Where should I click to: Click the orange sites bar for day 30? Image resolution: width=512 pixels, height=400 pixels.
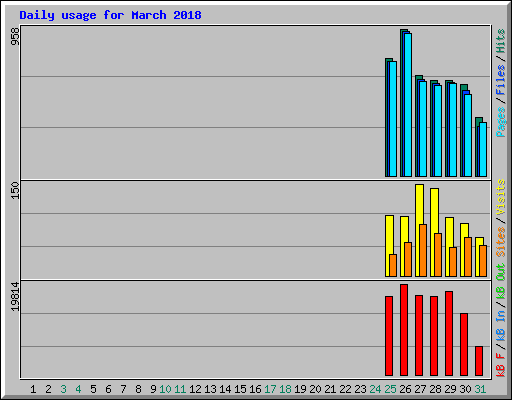[x=468, y=257]
